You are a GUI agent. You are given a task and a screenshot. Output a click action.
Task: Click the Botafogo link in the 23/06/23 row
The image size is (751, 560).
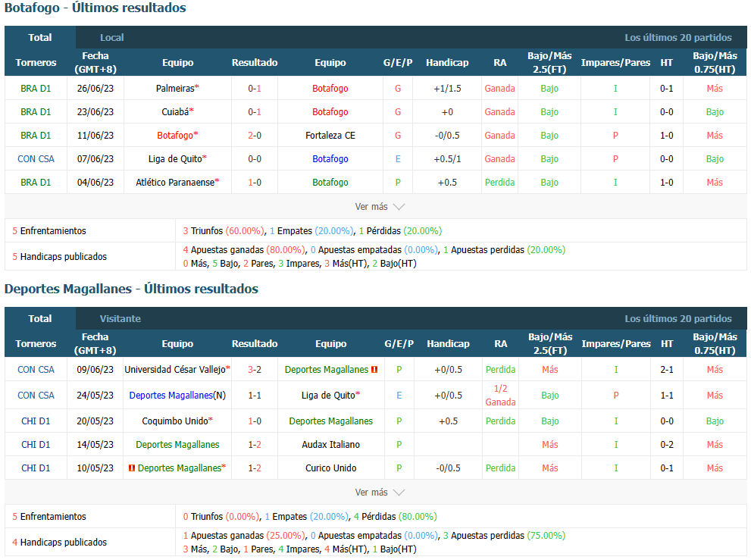click(330, 111)
